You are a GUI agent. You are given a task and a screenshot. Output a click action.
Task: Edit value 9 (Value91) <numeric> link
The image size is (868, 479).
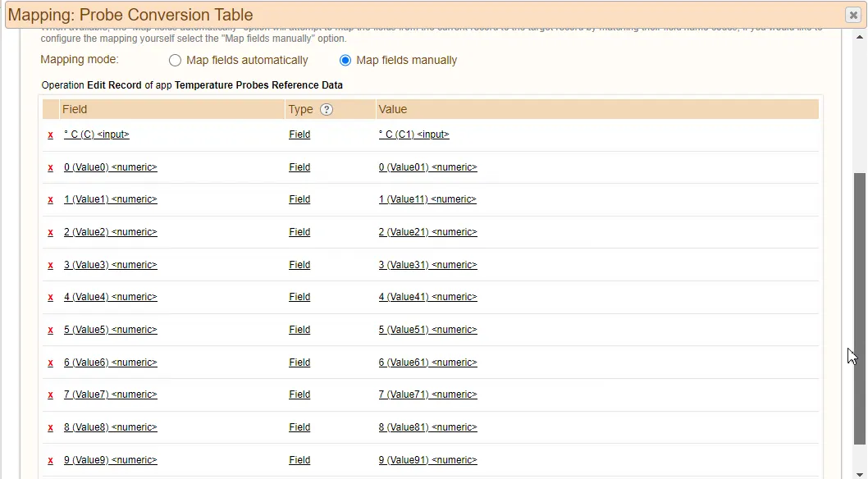click(427, 460)
